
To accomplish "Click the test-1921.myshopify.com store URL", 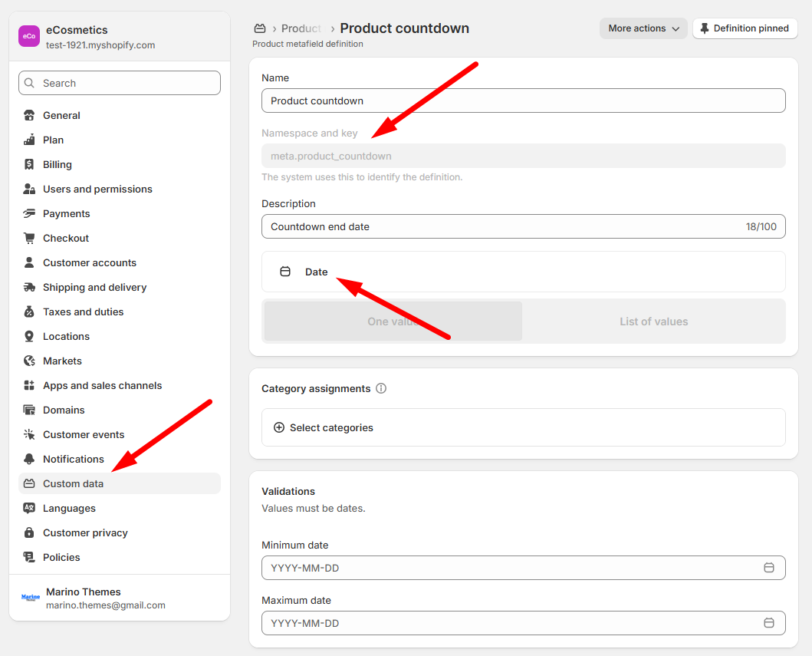I will tap(100, 45).
